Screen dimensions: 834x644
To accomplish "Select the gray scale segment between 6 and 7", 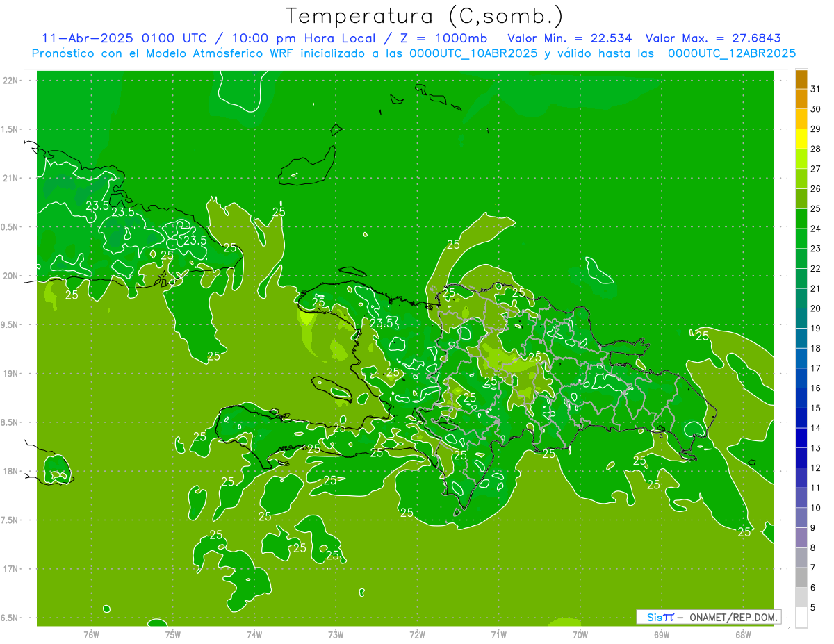I will click(801, 577).
